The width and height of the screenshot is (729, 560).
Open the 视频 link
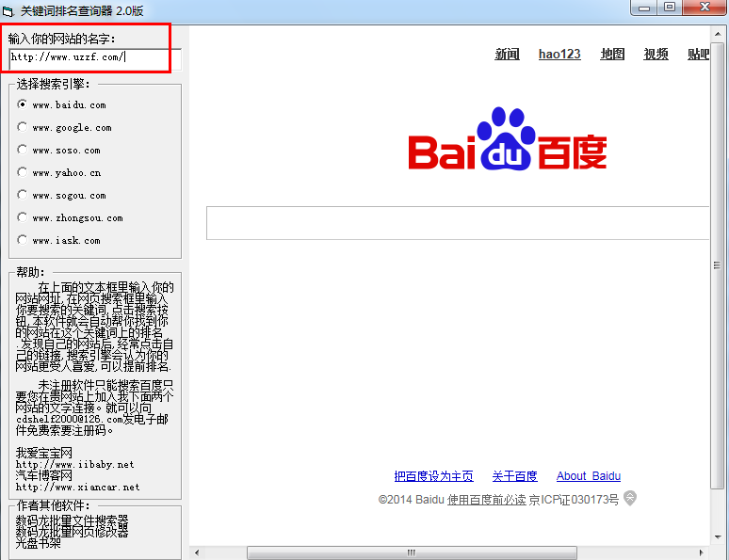tap(656, 54)
